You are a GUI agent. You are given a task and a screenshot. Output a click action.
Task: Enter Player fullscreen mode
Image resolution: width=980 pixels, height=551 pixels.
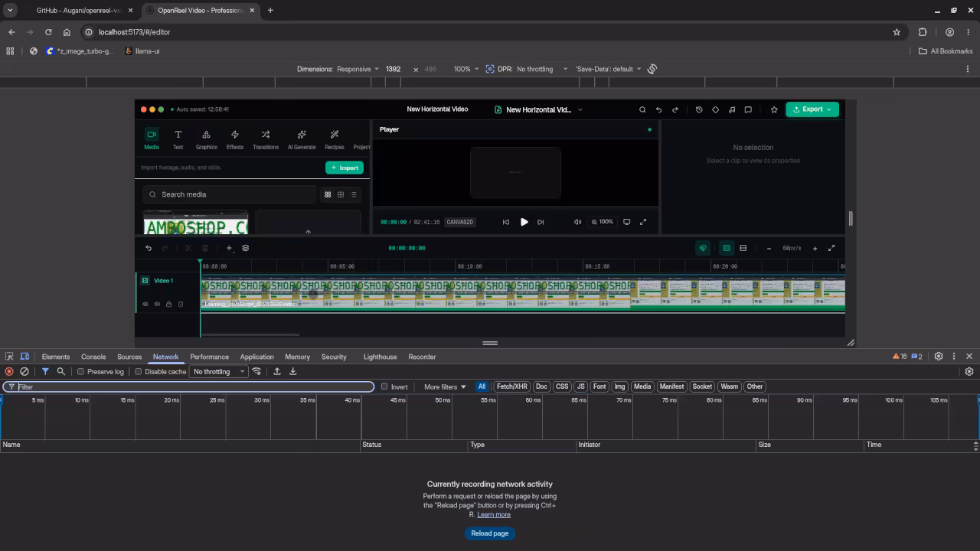point(643,222)
